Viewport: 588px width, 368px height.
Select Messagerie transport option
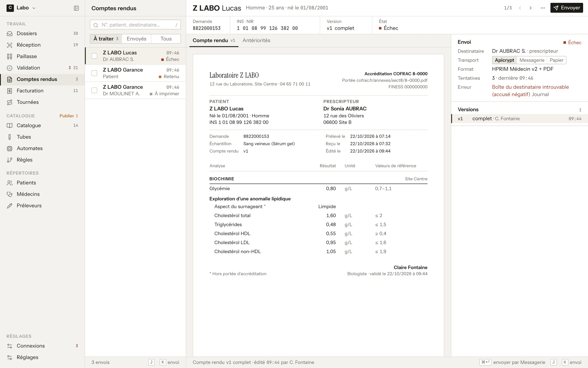pos(532,60)
